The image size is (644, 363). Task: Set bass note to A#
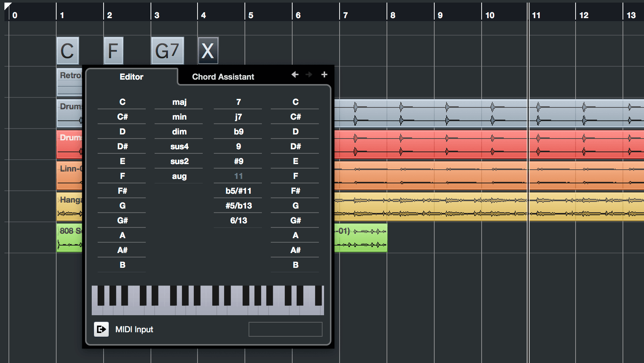pos(295,250)
